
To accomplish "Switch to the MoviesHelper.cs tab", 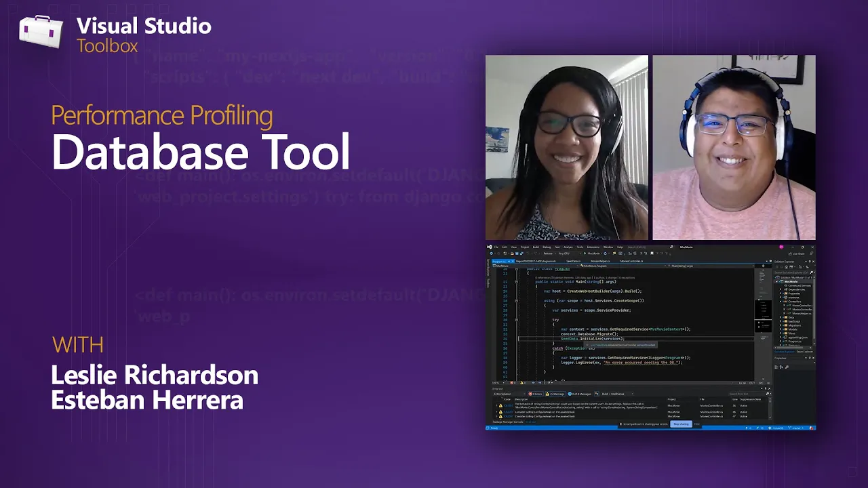I will click(600, 261).
